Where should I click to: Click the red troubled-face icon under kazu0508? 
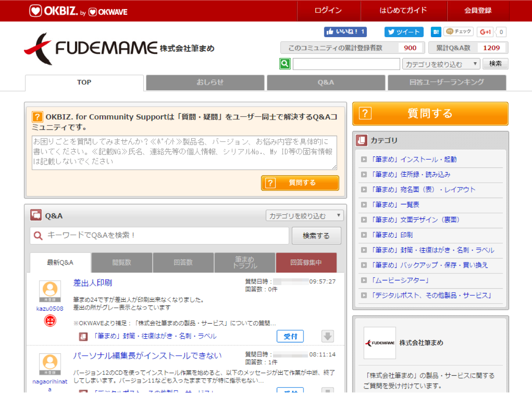[50, 321]
